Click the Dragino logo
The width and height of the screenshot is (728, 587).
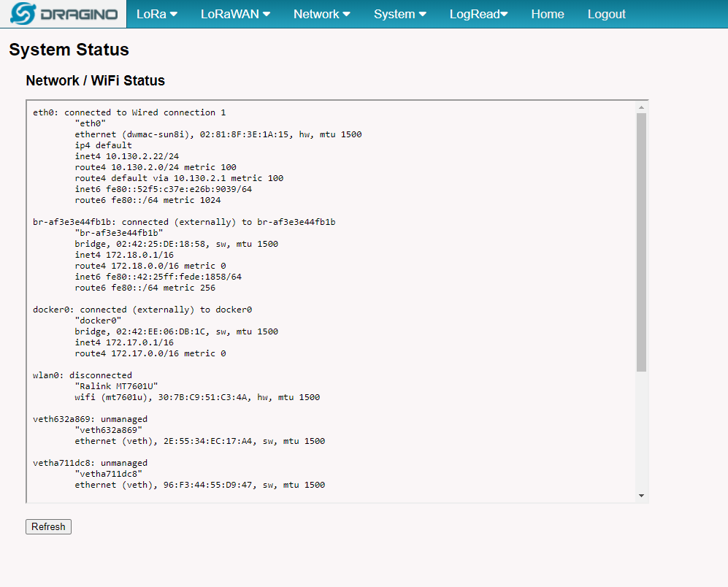64,14
